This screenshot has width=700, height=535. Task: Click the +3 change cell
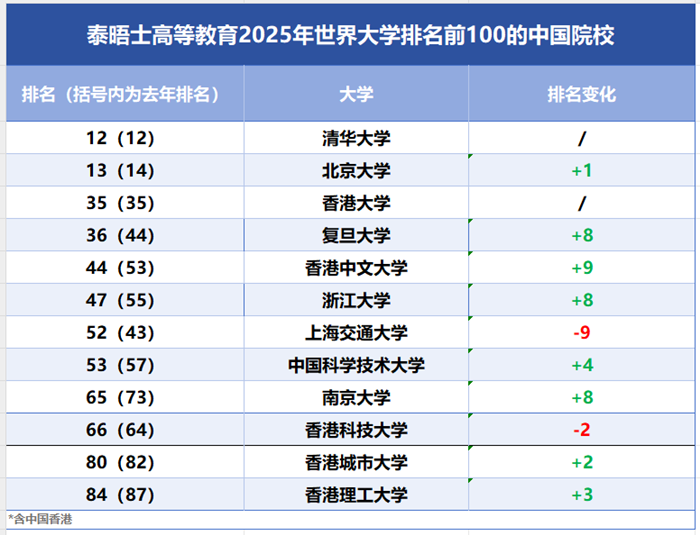pos(582,494)
